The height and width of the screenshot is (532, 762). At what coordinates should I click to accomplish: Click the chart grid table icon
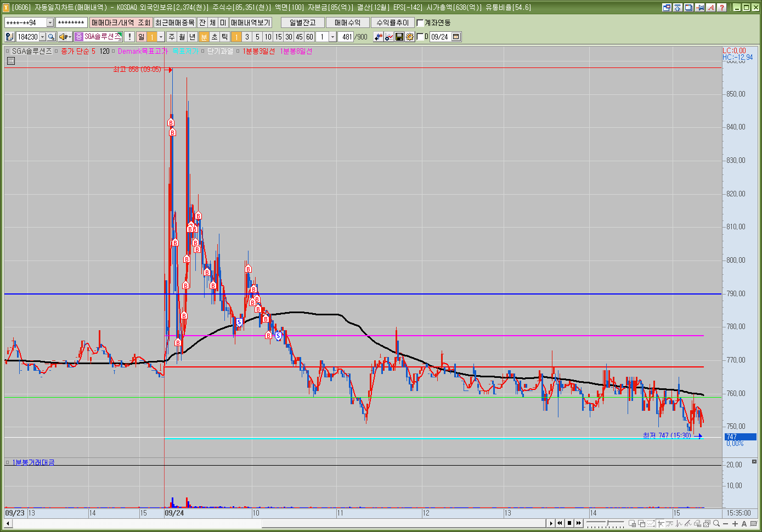click(11, 61)
